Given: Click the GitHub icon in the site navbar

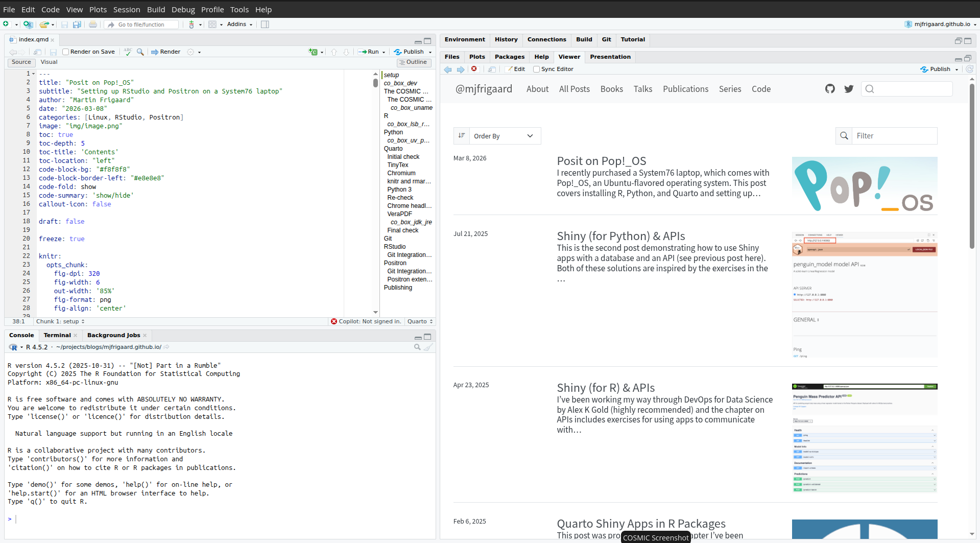Looking at the screenshot, I should pos(830,89).
